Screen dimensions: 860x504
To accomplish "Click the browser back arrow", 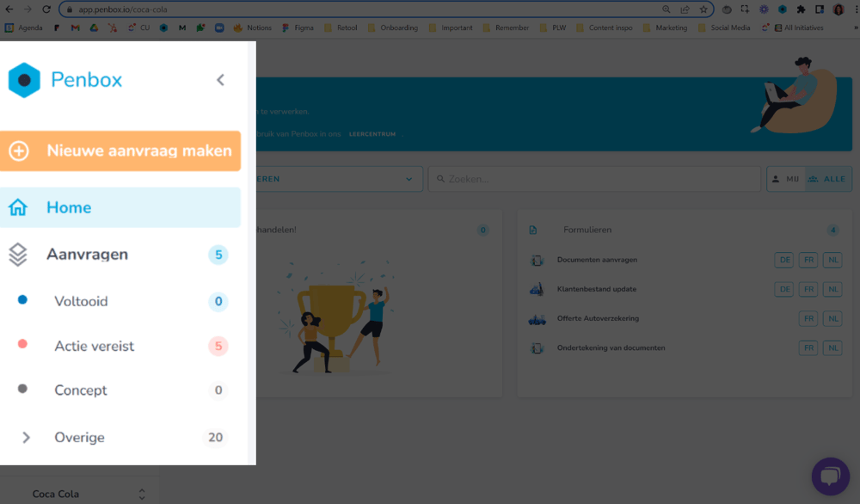I will (9, 9).
